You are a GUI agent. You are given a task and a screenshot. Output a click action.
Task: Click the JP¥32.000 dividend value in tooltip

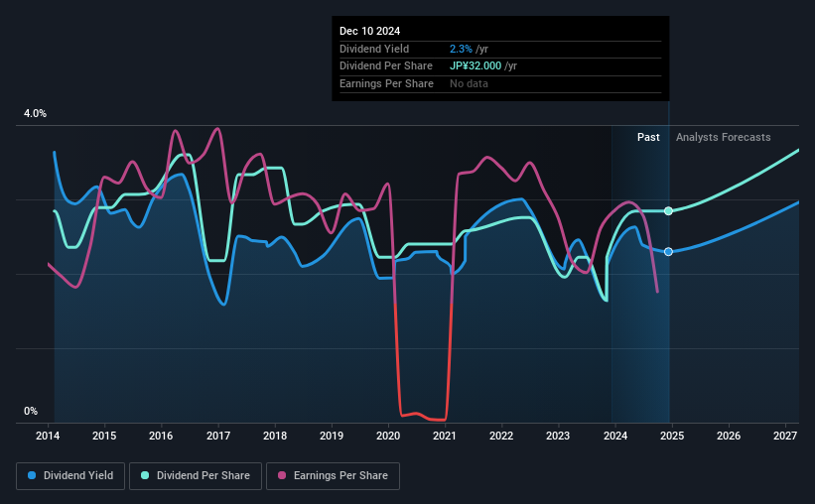click(x=475, y=66)
